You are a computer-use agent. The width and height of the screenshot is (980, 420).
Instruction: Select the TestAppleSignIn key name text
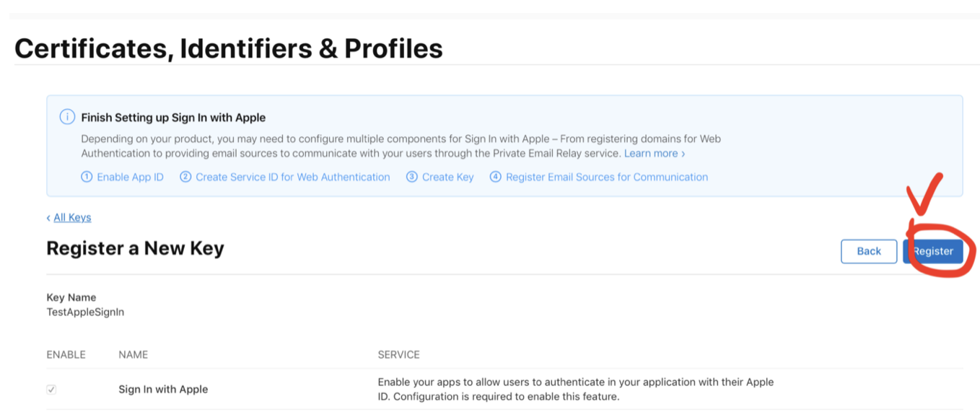click(85, 312)
